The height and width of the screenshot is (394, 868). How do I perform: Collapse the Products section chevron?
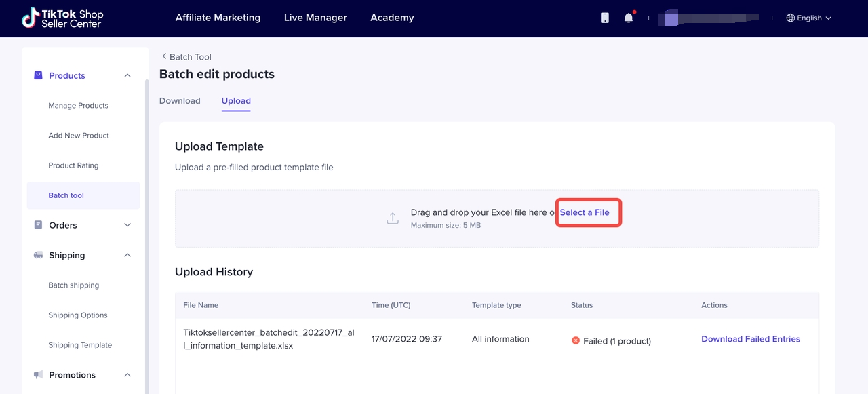click(x=127, y=75)
